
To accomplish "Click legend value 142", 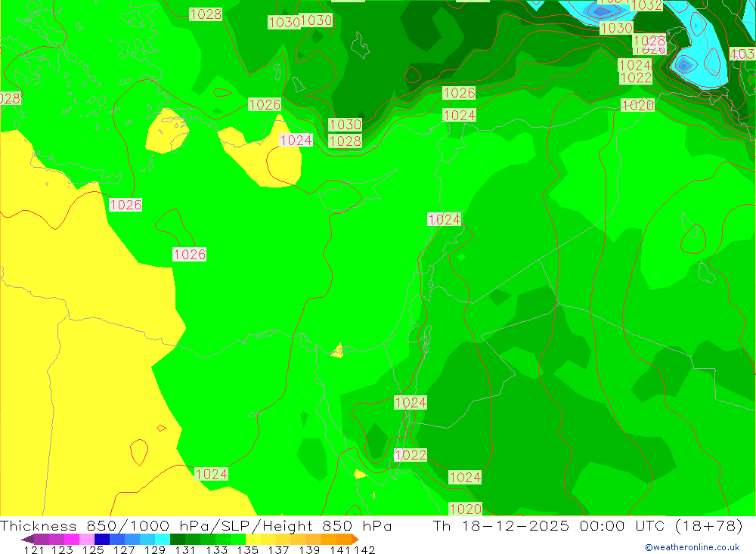I will pos(364,549).
